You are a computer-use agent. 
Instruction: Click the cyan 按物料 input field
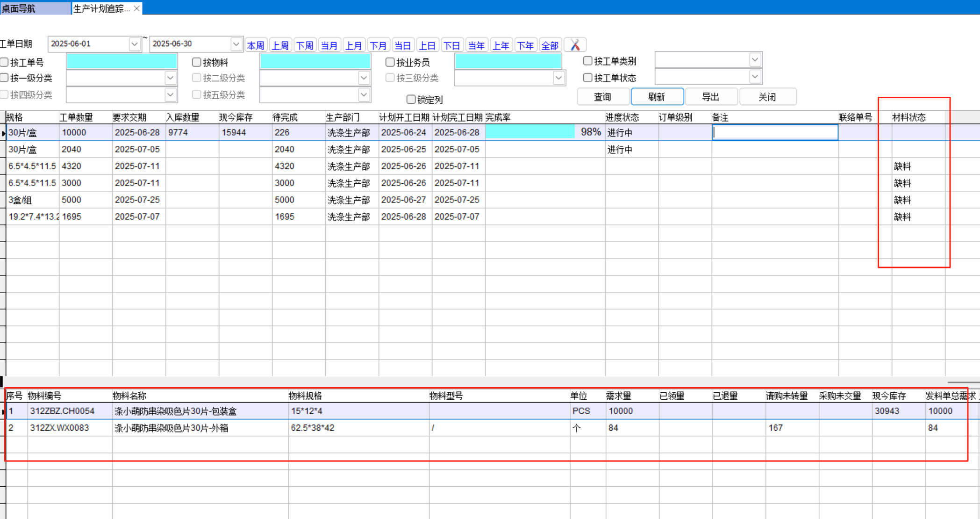click(x=315, y=61)
